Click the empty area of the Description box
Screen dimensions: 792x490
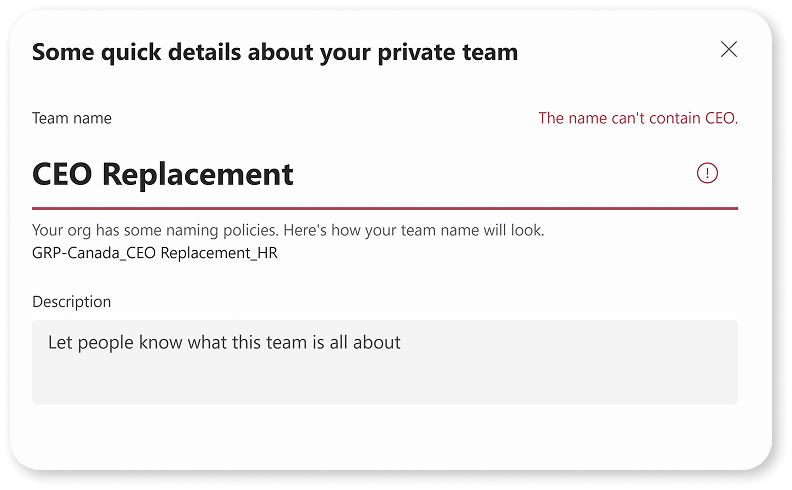[x=385, y=381]
